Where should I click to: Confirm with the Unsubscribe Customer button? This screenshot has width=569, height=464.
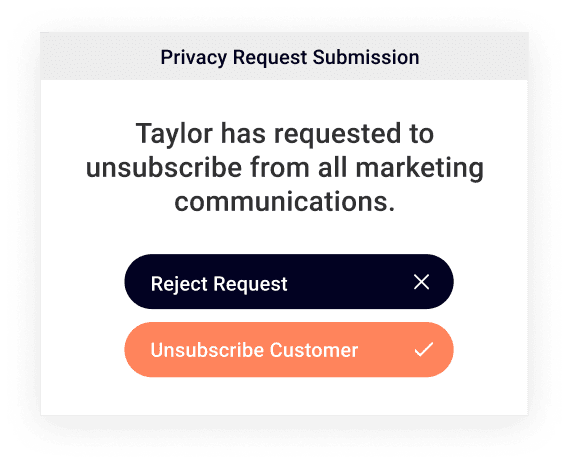point(289,350)
